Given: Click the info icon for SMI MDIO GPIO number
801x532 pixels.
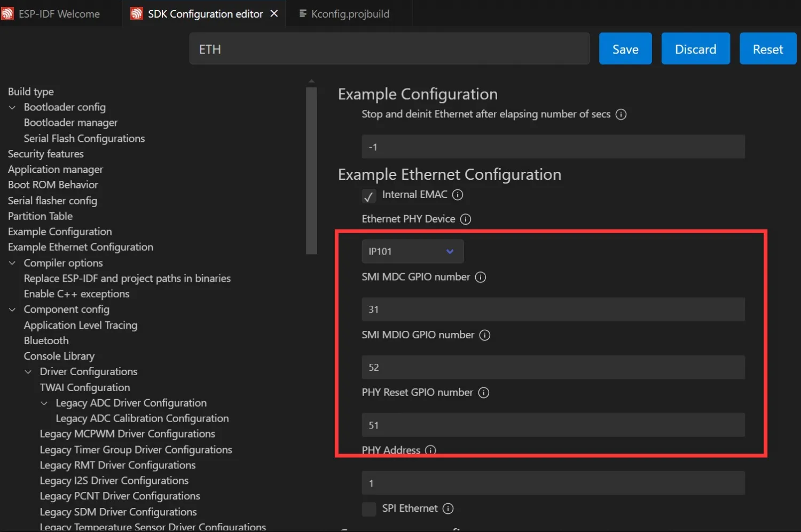Looking at the screenshot, I should tap(484, 335).
